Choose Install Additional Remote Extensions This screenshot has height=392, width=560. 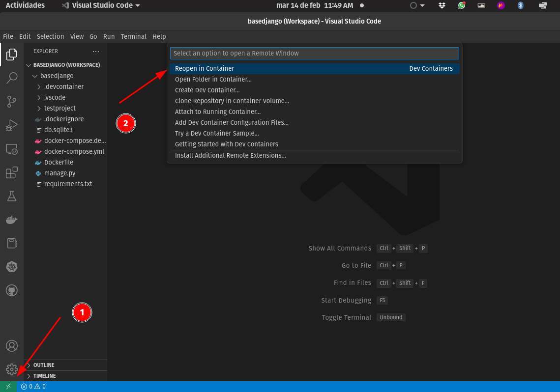[x=315, y=156]
